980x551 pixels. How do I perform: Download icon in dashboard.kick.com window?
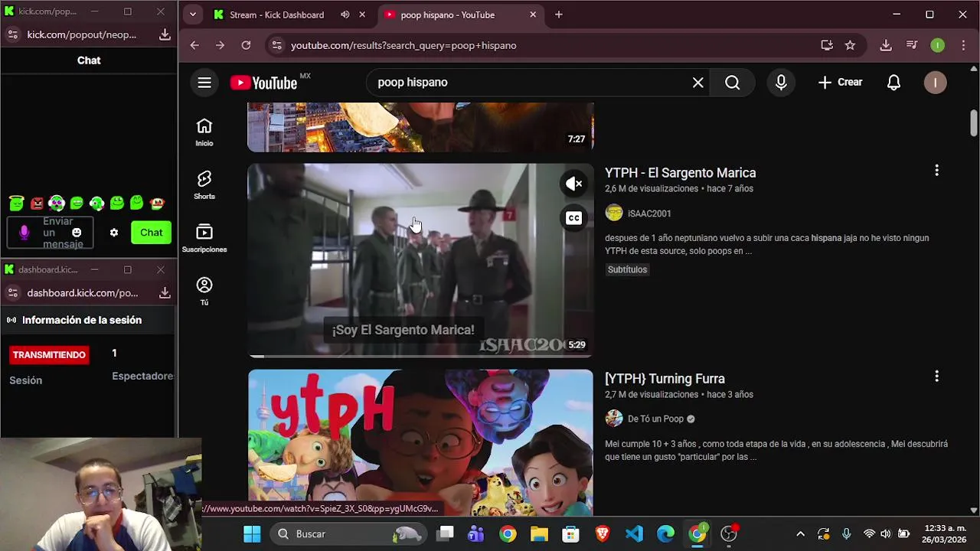tap(165, 293)
